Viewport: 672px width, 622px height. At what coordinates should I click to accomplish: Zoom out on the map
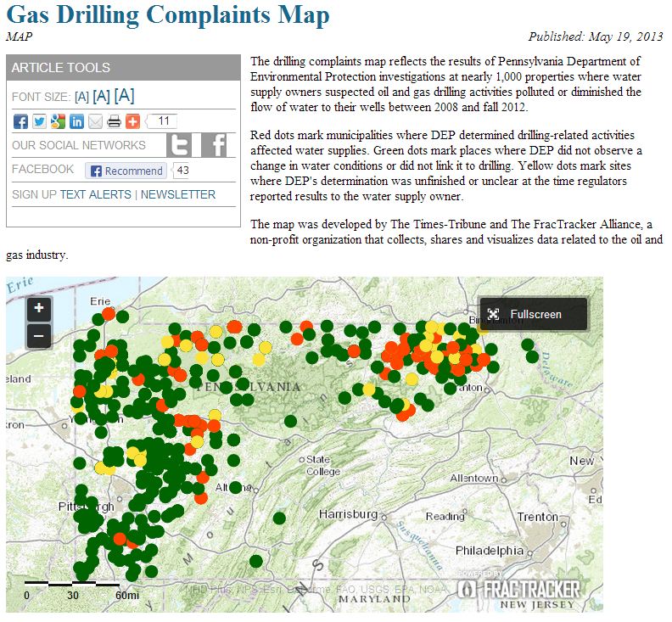click(39, 336)
